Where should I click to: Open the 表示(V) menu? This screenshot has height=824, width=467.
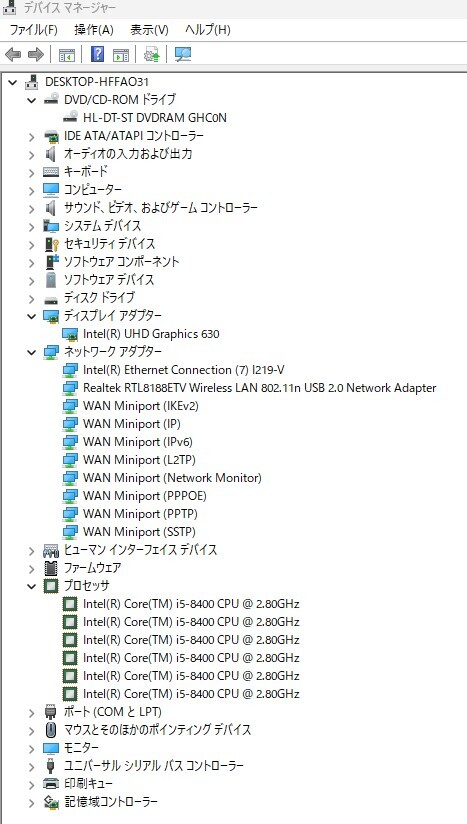149,30
